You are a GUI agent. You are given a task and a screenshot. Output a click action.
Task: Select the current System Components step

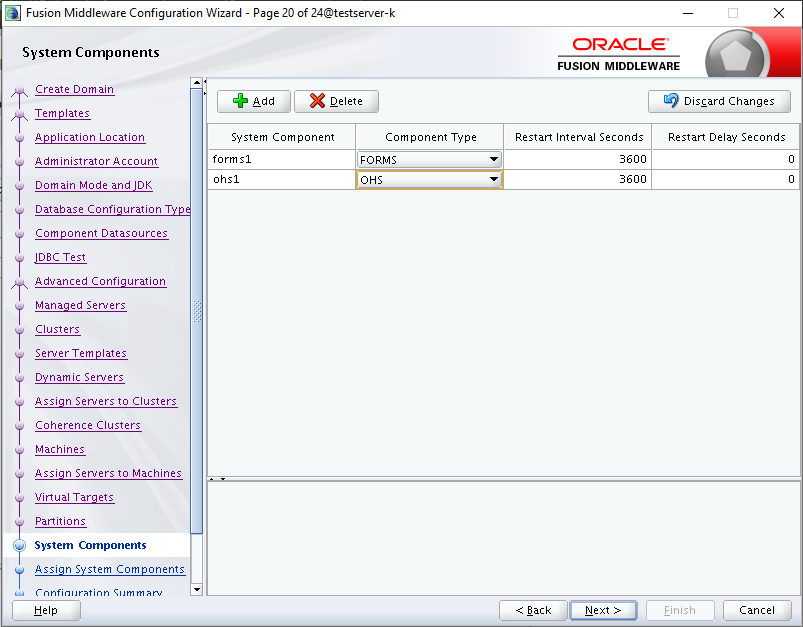click(x=90, y=545)
